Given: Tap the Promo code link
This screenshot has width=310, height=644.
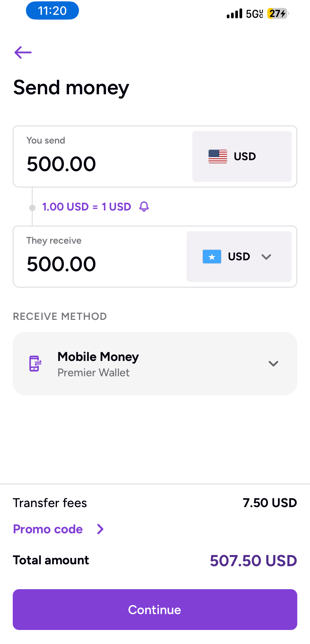Looking at the screenshot, I should (48, 529).
